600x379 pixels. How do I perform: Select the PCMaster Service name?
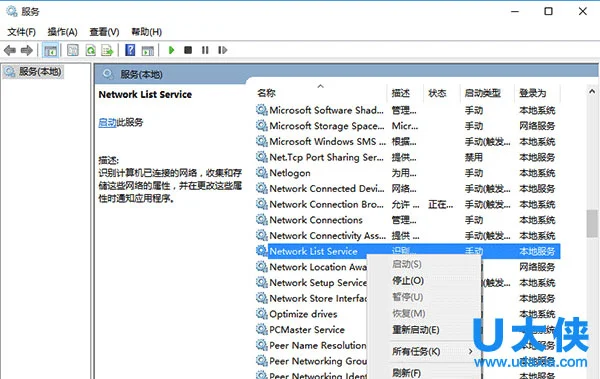point(307,330)
